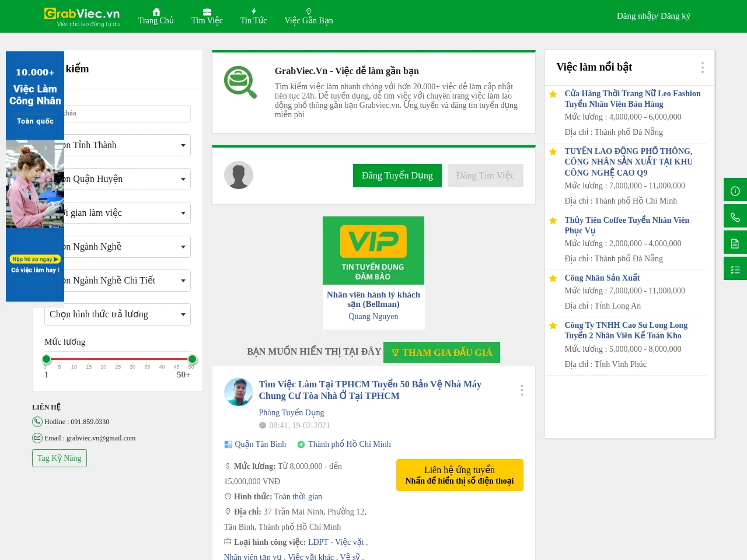Open the Ngành Nghề dropdown

(127, 247)
